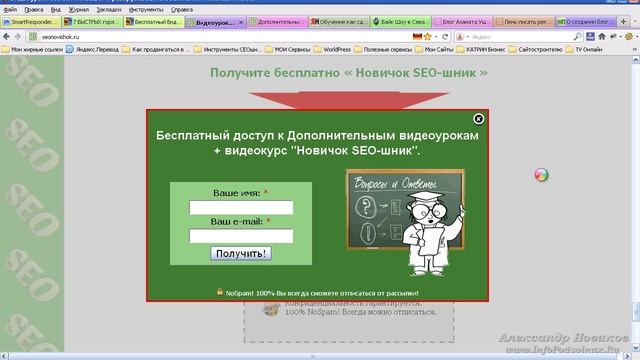Image resolution: width=640 pixels, height=360 pixels.
Task: Close the Видеоурок tab with its x
Action: point(241,22)
